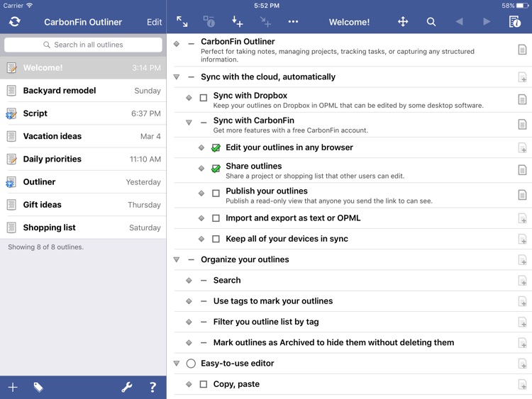This screenshot has height=399, width=532.
Task: Tap the sync refresh icon
Action: pos(15,22)
